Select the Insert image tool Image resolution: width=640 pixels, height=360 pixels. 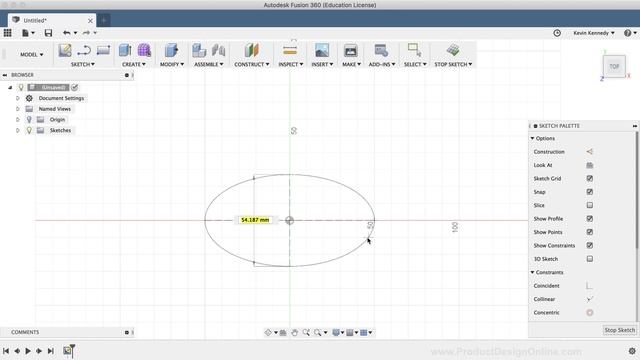click(x=322, y=50)
